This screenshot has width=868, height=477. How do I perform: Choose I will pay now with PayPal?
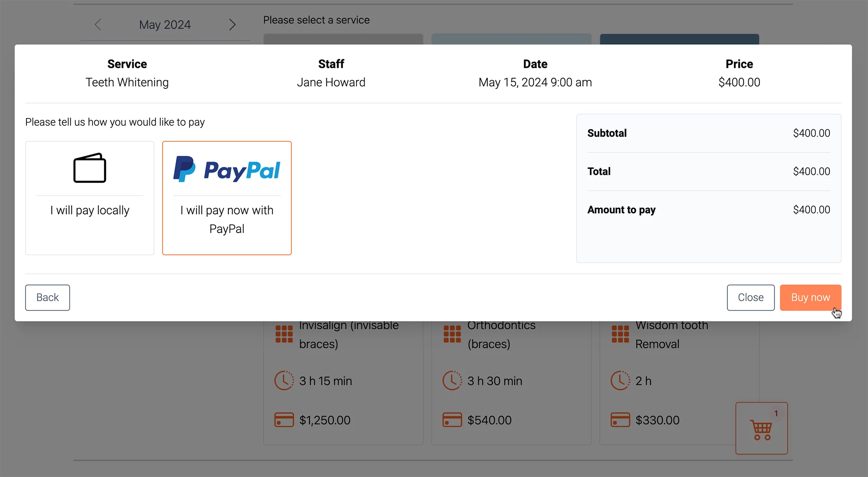point(227,198)
